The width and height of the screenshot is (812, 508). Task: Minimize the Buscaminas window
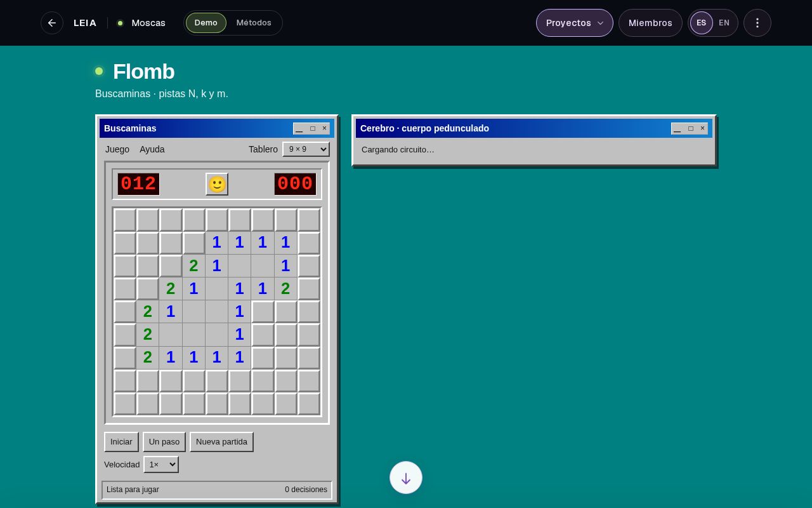[x=299, y=128]
